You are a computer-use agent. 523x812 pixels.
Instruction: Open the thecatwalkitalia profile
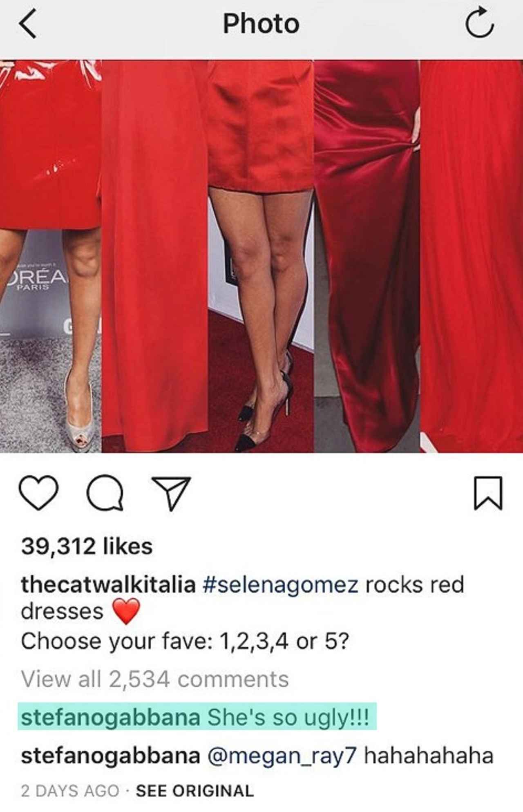click(x=108, y=584)
